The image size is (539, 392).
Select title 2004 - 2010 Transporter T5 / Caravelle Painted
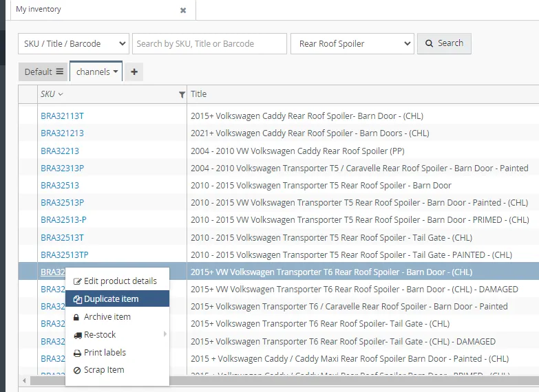tap(359, 168)
